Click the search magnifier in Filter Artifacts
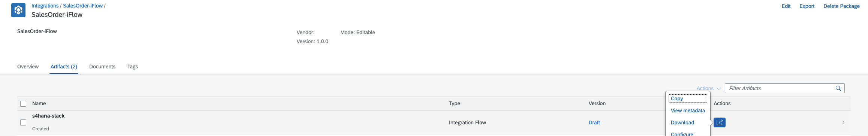Viewport: 868px width, 136px height. [x=838, y=88]
